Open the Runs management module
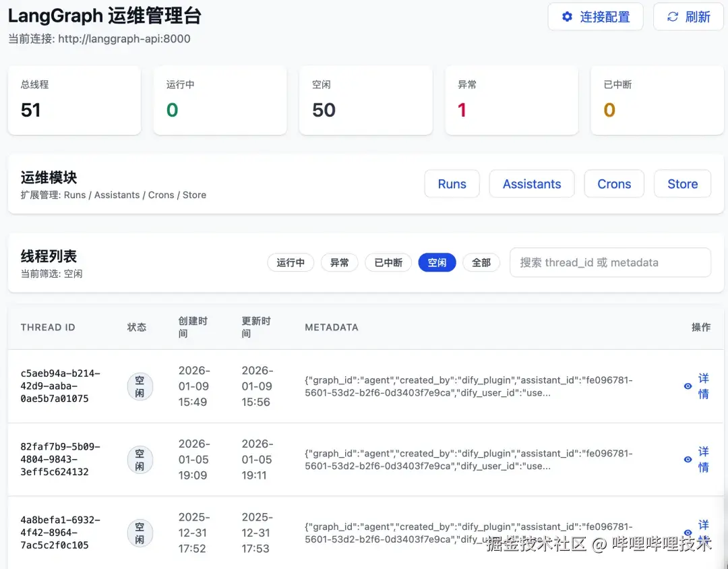This screenshot has width=728, height=569. (x=452, y=183)
